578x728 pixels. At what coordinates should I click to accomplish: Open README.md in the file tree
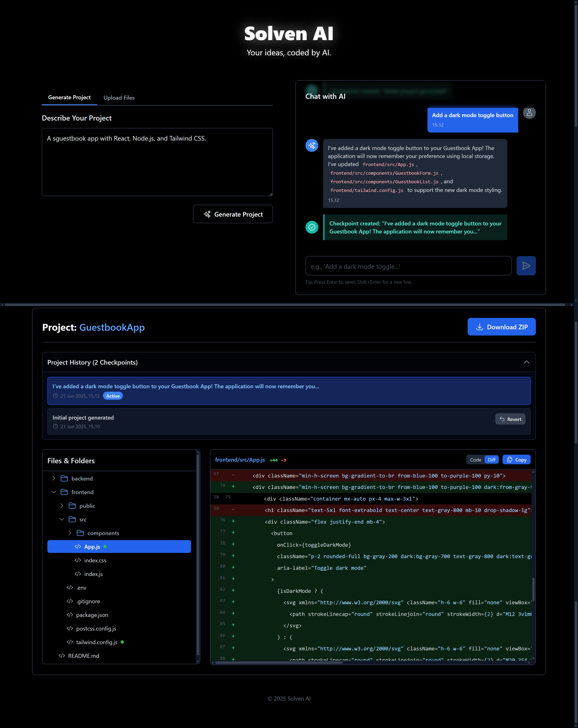pyautogui.click(x=119, y=656)
